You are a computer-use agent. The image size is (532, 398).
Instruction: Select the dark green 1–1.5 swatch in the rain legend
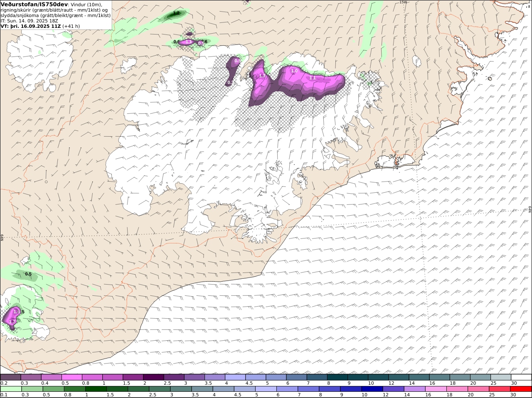tap(96, 389)
